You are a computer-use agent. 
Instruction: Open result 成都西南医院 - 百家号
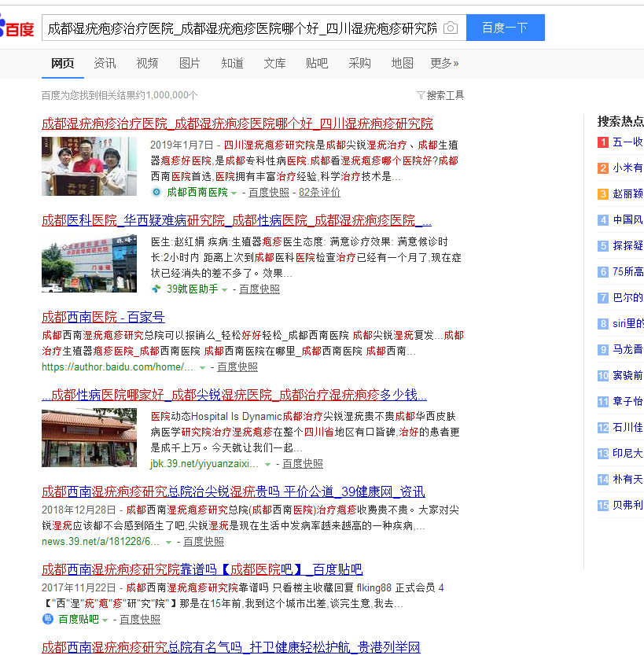tap(103, 318)
